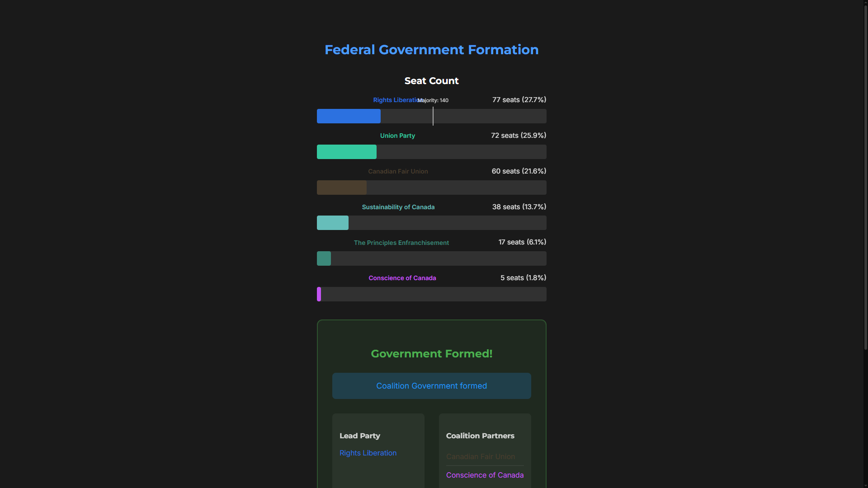Click the 77 seats (27.7%) count
The height and width of the screenshot is (488, 868).
pos(519,100)
